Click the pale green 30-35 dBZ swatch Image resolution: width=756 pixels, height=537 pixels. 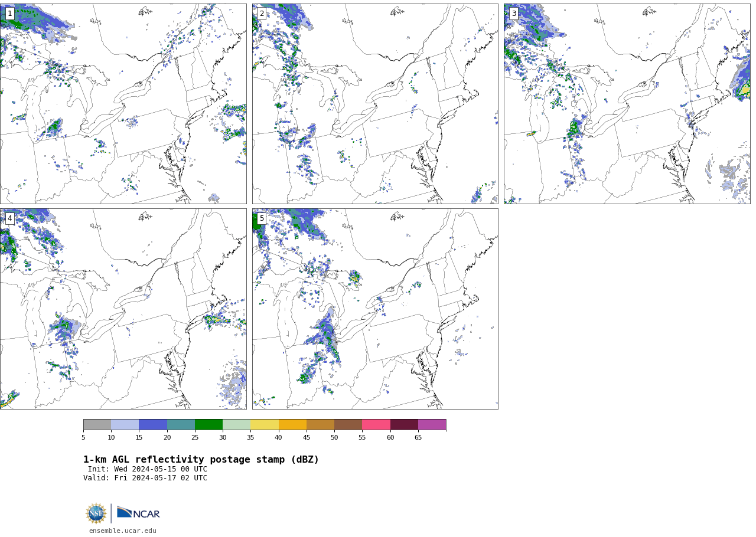[236, 425]
